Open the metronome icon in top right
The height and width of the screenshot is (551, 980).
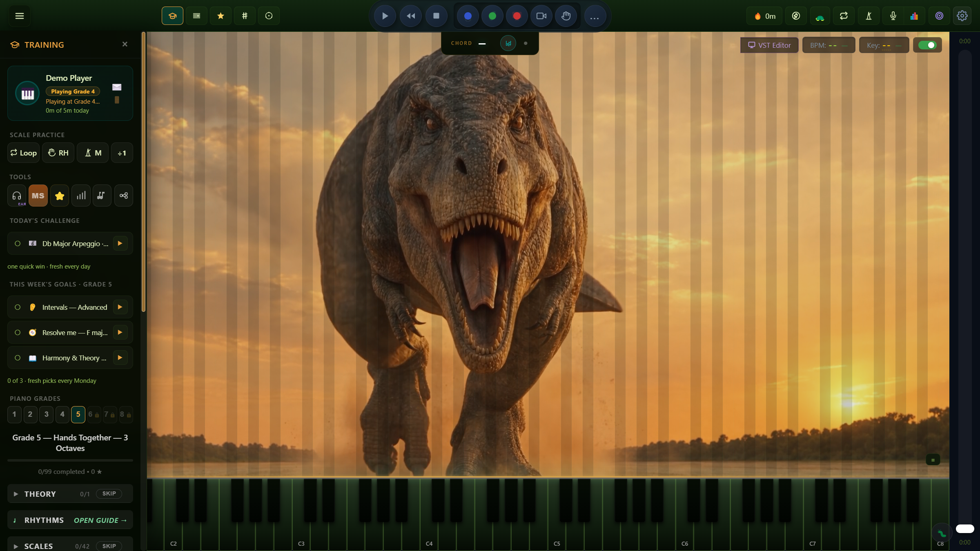click(x=869, y=16)
